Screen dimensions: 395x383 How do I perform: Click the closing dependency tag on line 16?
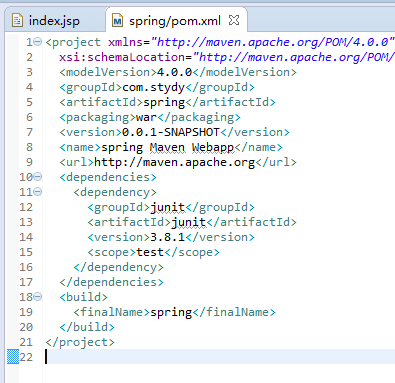tap(118, 267)
